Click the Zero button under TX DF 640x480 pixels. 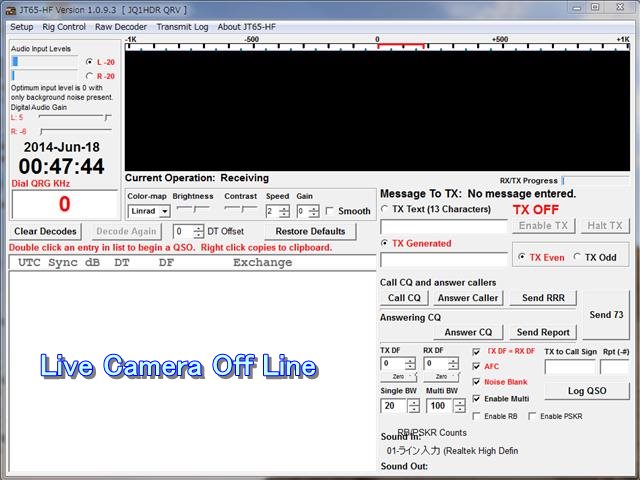coord(398,377)
